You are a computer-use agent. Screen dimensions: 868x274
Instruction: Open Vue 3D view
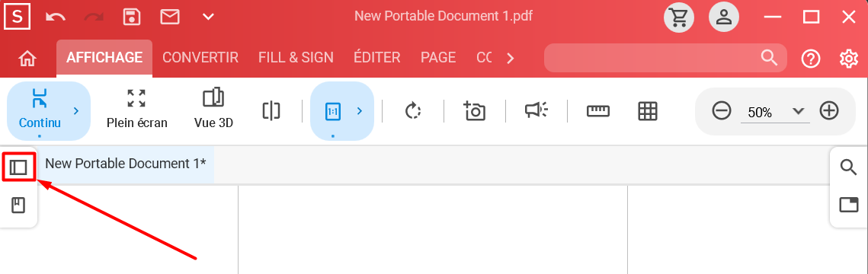(x=213, y=108)
